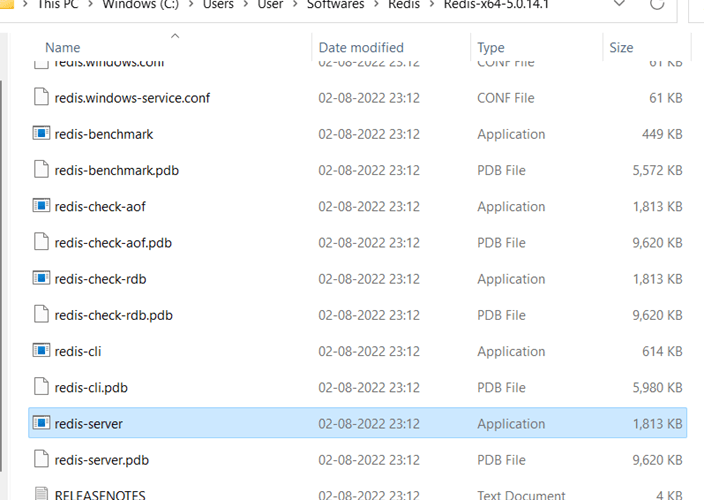Expand the chevron after Users in the path
Image resolution: width=704 pixels, height=500 pixels.
tap(246, 5)
